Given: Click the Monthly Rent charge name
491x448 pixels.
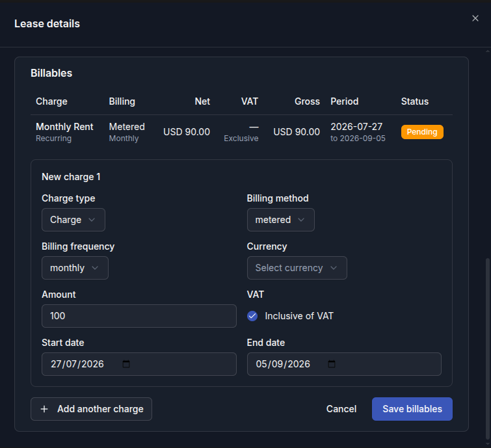Looking at the screenshot, I should [64, 127].
